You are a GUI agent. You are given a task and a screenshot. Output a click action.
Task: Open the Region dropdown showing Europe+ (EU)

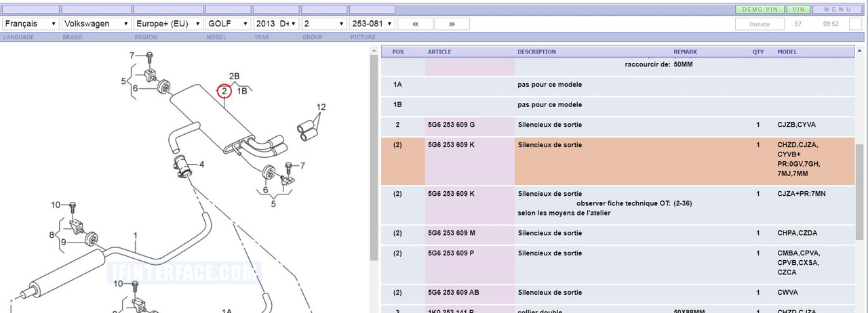pyautogui.click(x=167, y=24)
